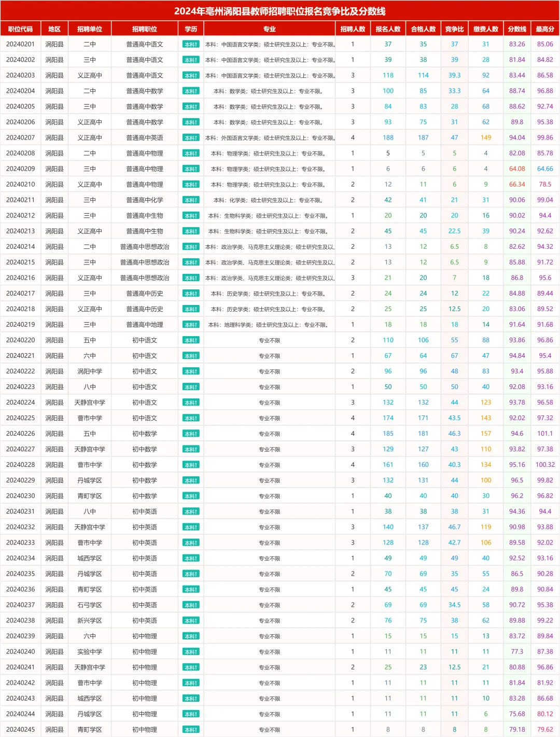Viewport: 560px width, 737px height.
Task: Click 青町学区 in row 20240230
Action: [x=90, y=496]
